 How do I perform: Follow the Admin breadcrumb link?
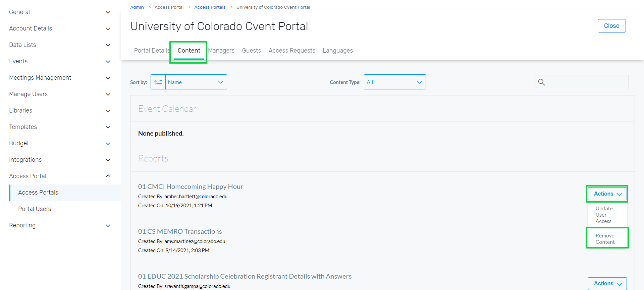pos(137,7)
